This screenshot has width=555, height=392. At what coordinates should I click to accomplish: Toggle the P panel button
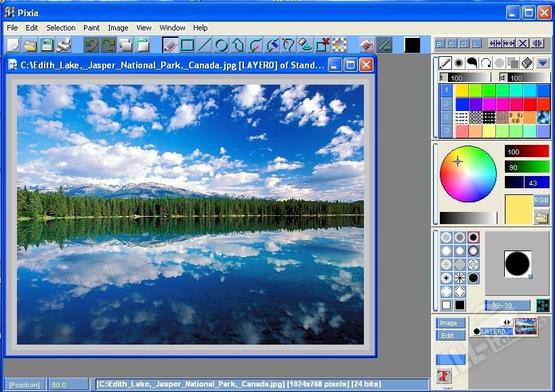point(439,44)
